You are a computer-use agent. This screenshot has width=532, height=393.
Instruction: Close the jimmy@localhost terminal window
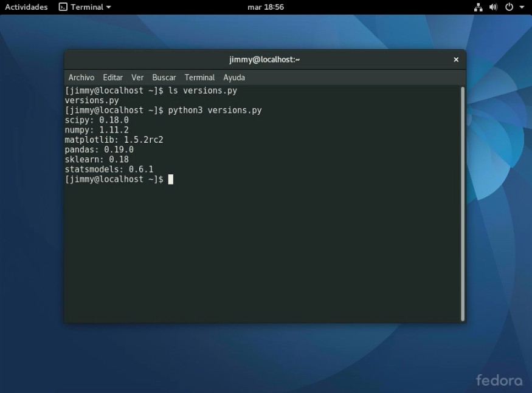click(456, 60)
